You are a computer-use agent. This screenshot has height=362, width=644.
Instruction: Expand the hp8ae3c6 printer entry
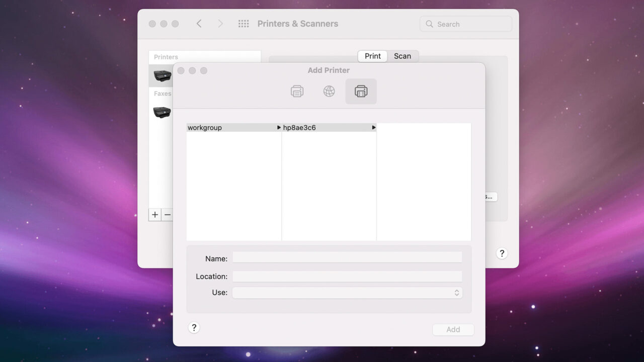tap(373, 127)
